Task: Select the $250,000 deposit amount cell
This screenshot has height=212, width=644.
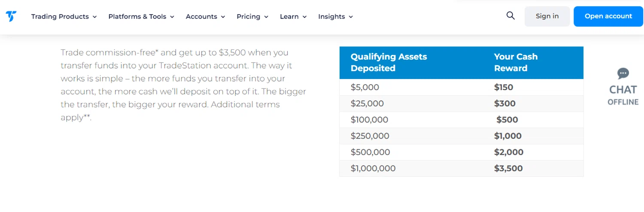Action: pyautogui.click(x=370, y=136)
